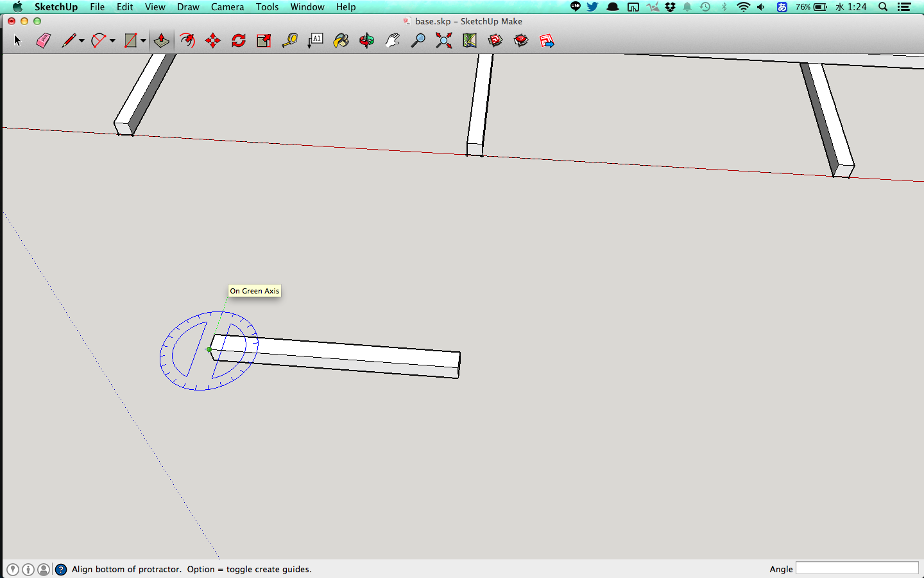924x578 pixels.
Task: Pick the pink Eraser tool
Action: (43, 40)
